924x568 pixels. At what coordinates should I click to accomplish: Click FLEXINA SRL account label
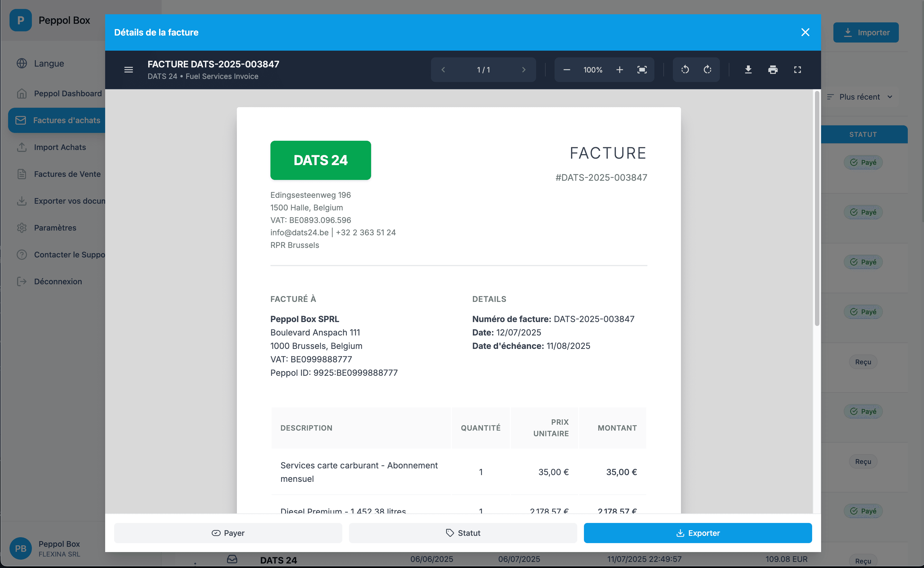tap(59, 554)
